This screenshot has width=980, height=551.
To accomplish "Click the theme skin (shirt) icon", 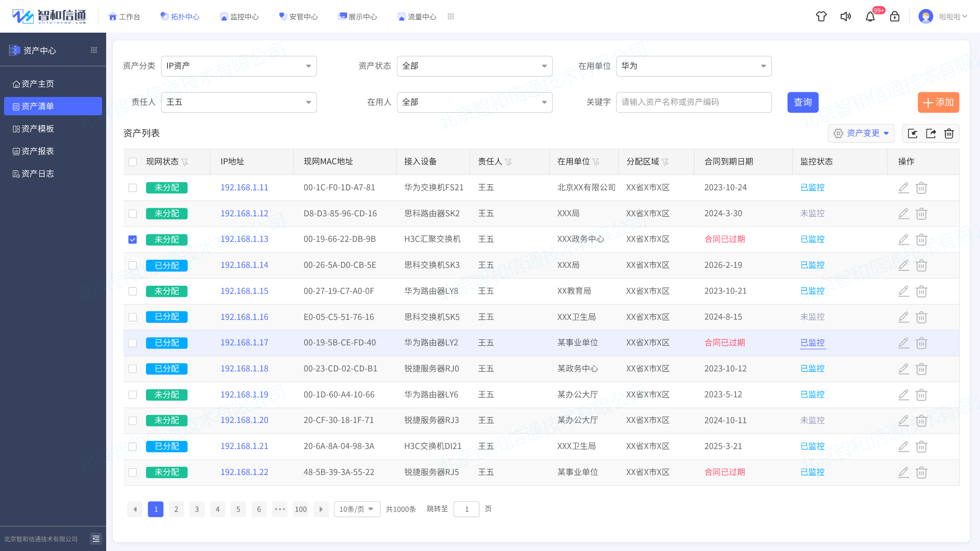I will [821, 16].
